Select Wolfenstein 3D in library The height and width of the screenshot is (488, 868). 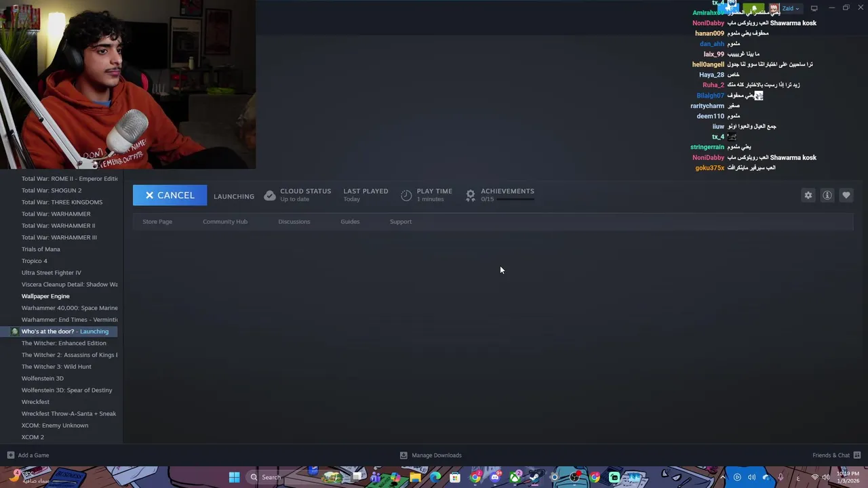pyautogui.click(x=42, y=378)
